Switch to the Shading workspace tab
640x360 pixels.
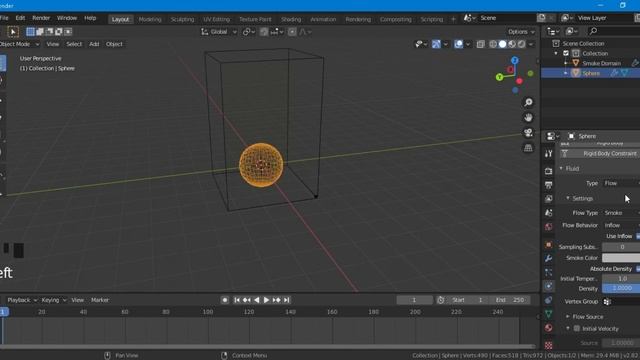291,19
